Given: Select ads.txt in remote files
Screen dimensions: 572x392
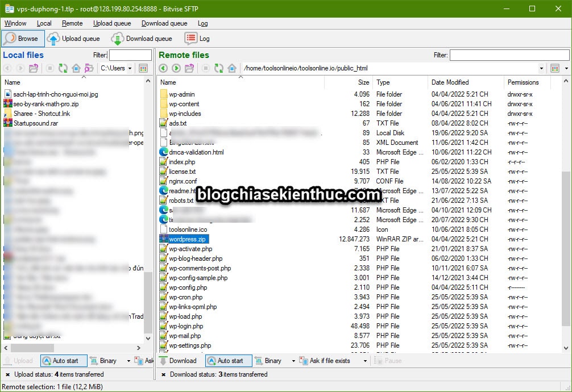Looking at the screenshot, I should coord(177,123).
